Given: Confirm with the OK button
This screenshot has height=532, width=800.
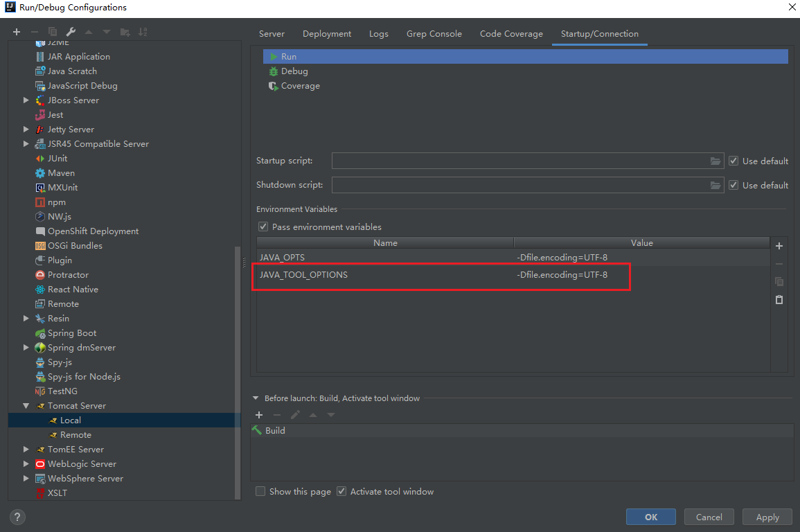Looking at the screenshot, I should (x=651, y=517).
